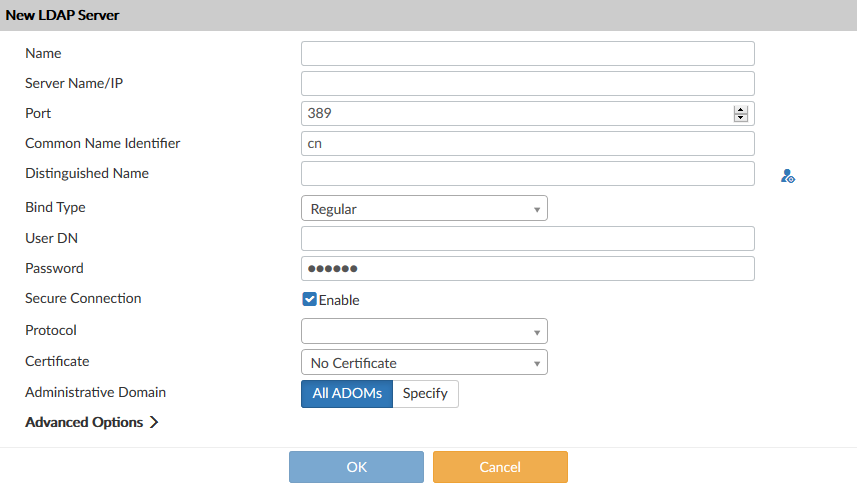Click the Distinguished Name text box
This screenshot has width=857, height=483.
pyautogui.click(x=527, y=173)
